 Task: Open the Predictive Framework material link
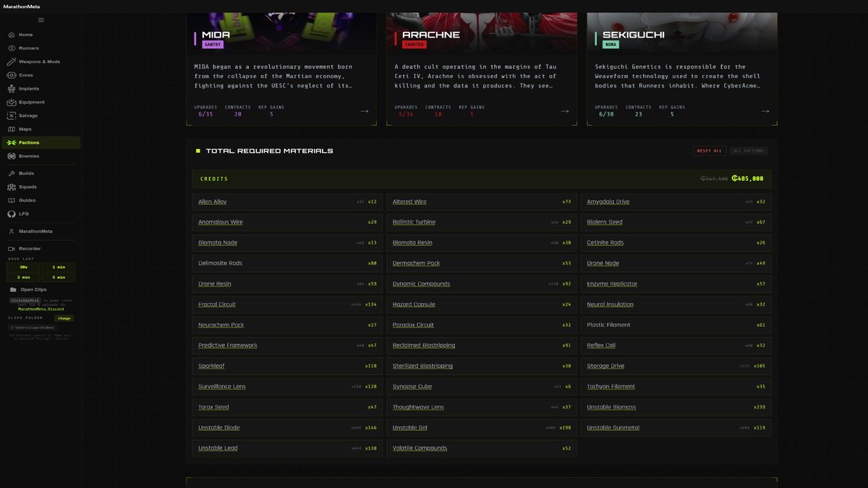click(228, 346)
